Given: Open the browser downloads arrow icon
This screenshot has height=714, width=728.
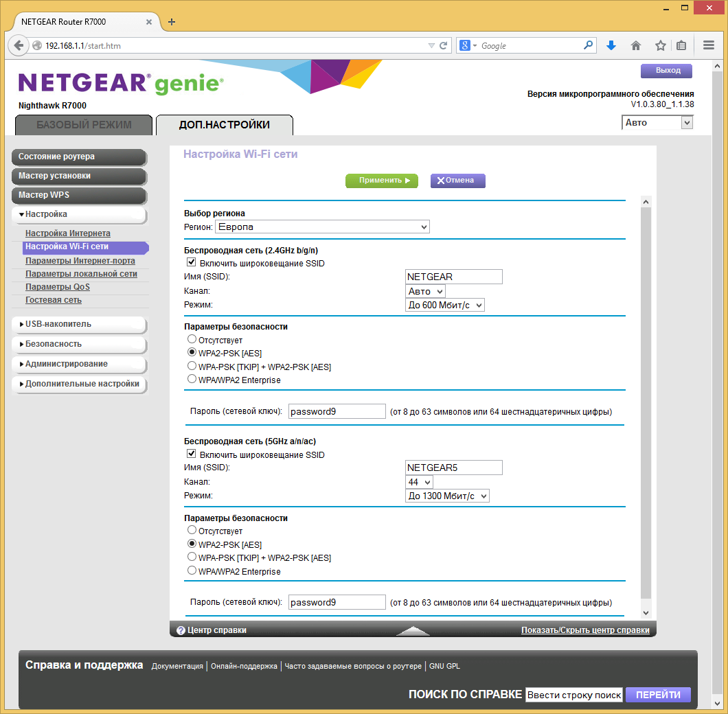Looking at the screenshot, I should (x=611, y=45).
